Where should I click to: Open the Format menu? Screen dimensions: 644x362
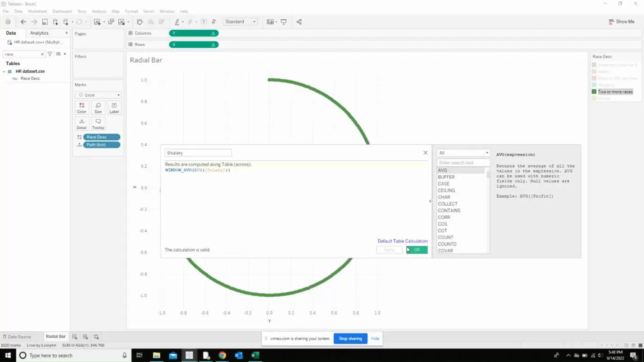point(132,11)
